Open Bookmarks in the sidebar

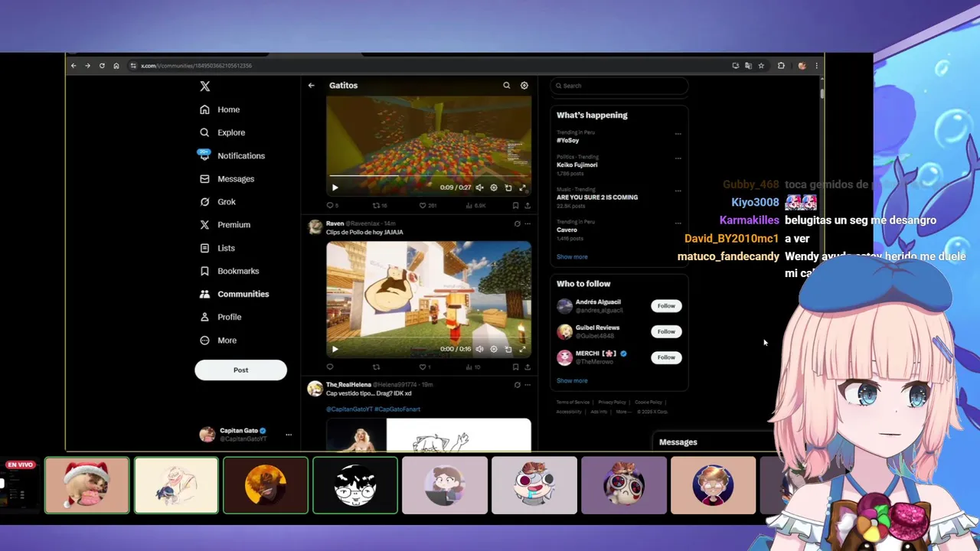pos(229,271)
